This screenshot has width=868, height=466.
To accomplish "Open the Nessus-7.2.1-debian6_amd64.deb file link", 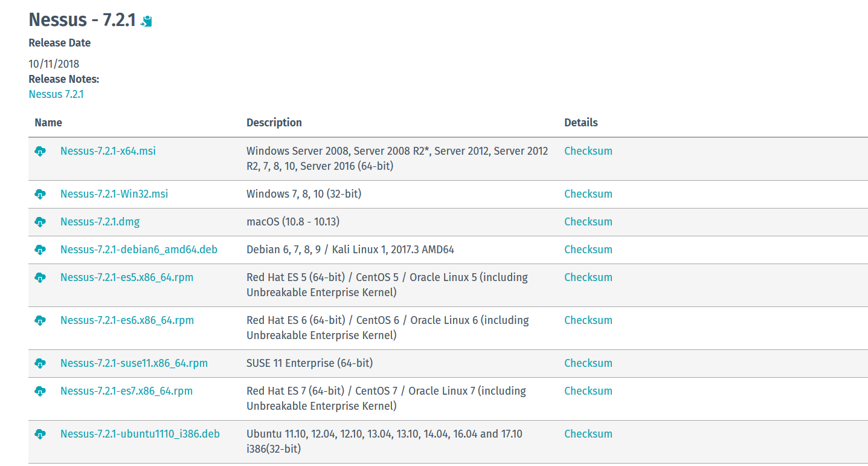I will (138, 250).
